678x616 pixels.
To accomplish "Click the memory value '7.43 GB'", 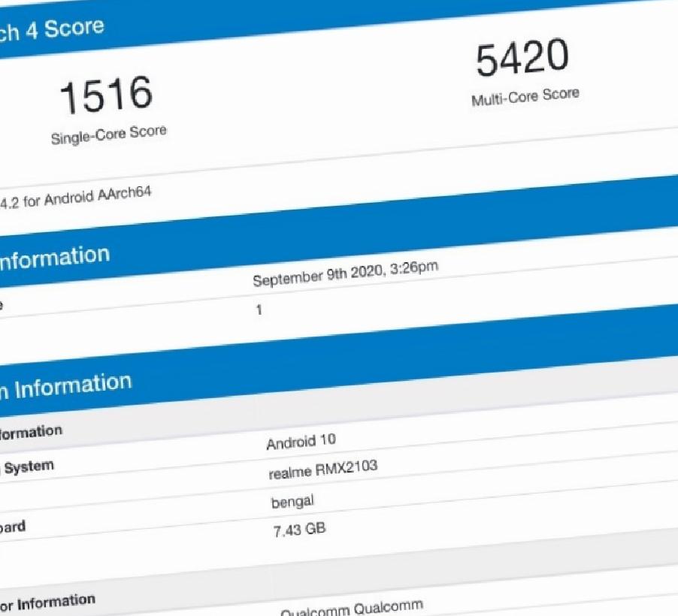I will click(299, 530).
